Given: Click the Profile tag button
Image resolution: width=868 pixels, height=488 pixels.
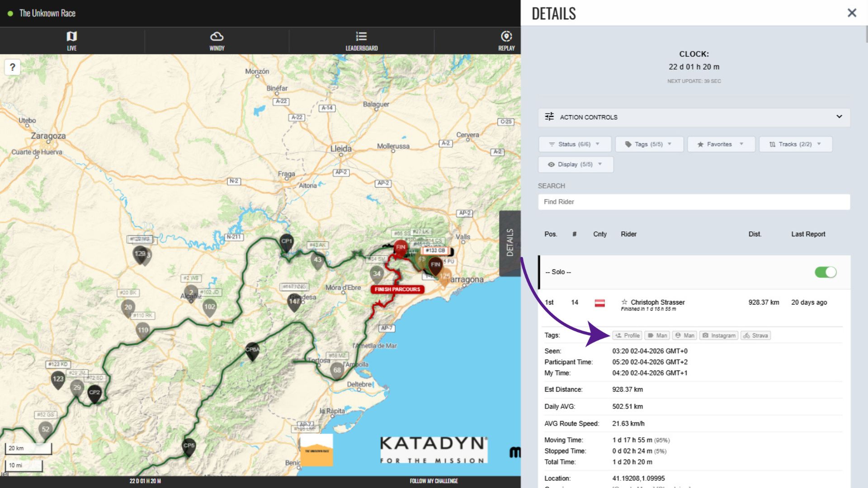Looking at the screenshot, I should [x=627, y=335].
